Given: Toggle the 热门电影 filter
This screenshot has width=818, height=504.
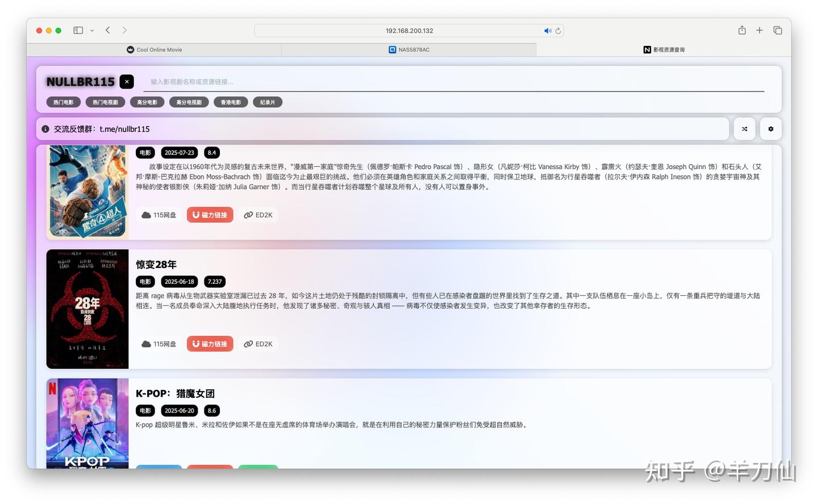Looking at the screenshot, I should pos(63,102).
